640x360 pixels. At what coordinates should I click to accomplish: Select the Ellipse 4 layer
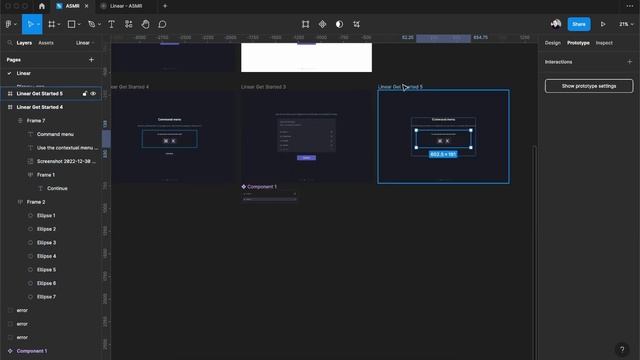[x=51, y=256]
